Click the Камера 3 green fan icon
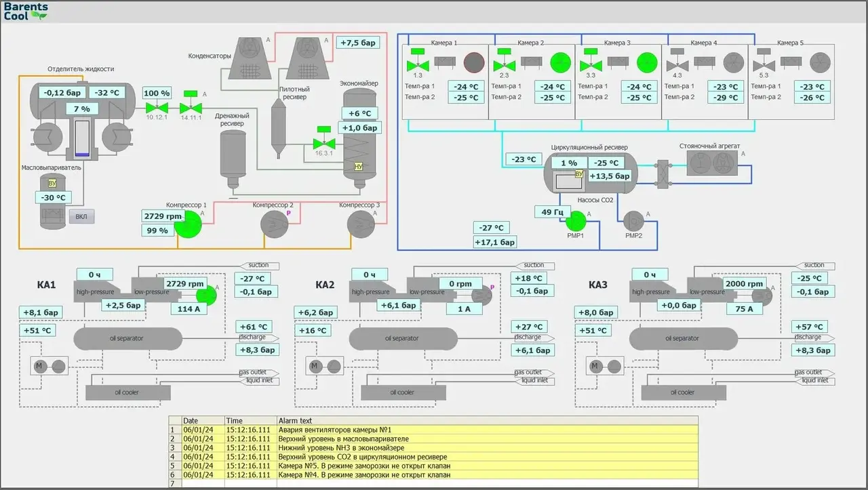 [648, 62]
